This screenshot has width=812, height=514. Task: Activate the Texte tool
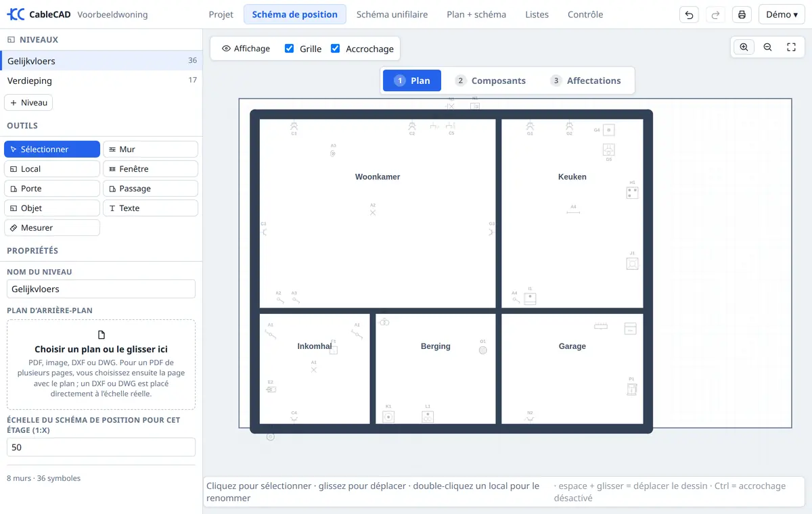click(x=150, y=208)
